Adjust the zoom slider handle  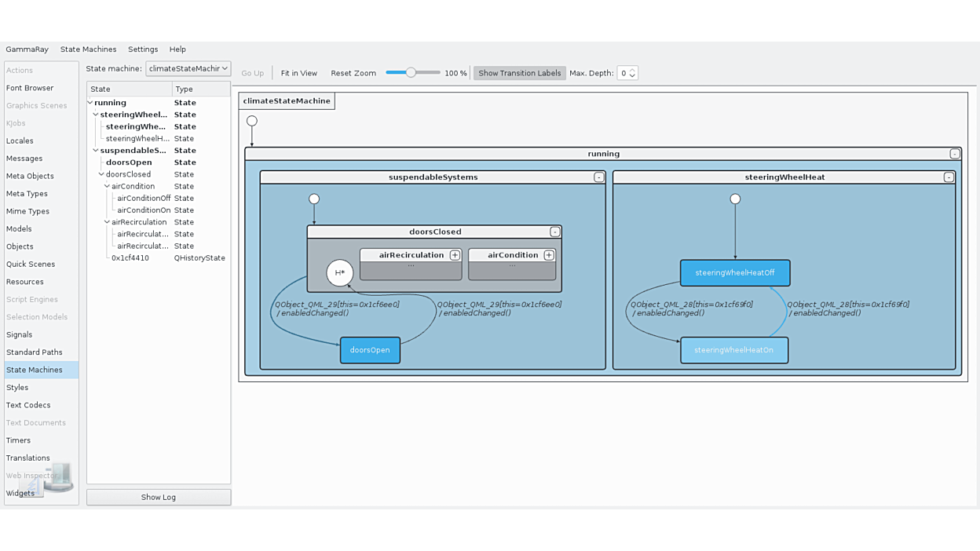tap(411, 72)
